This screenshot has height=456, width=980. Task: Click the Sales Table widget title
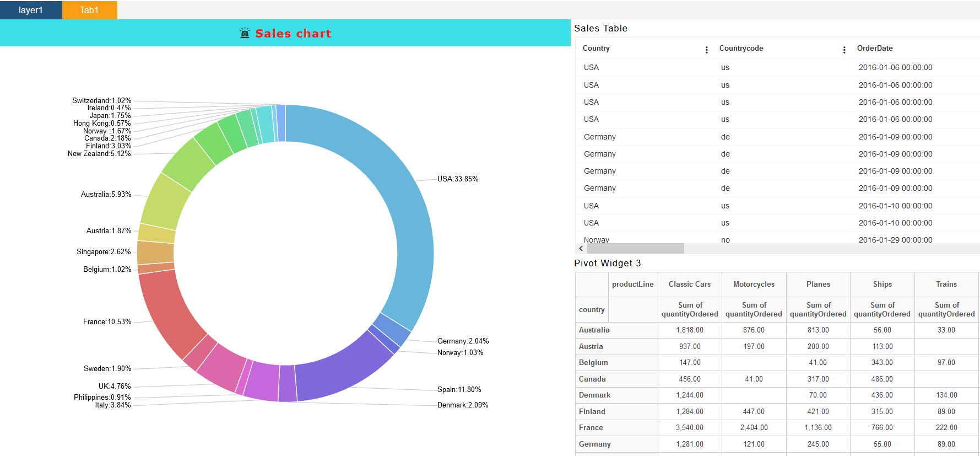[x=600, y=28]
